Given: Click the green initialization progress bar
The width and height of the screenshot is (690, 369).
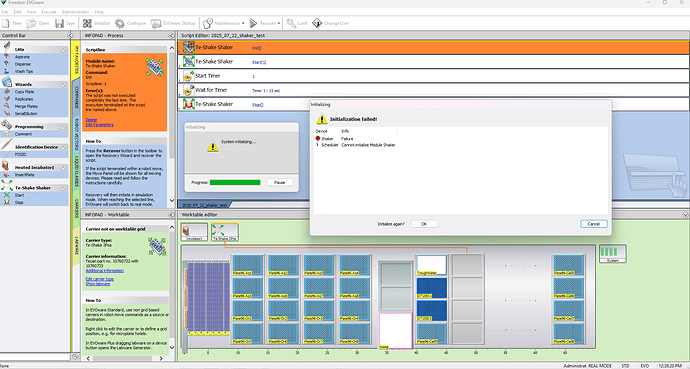Looking at the screenshot, I should (235, 182).
